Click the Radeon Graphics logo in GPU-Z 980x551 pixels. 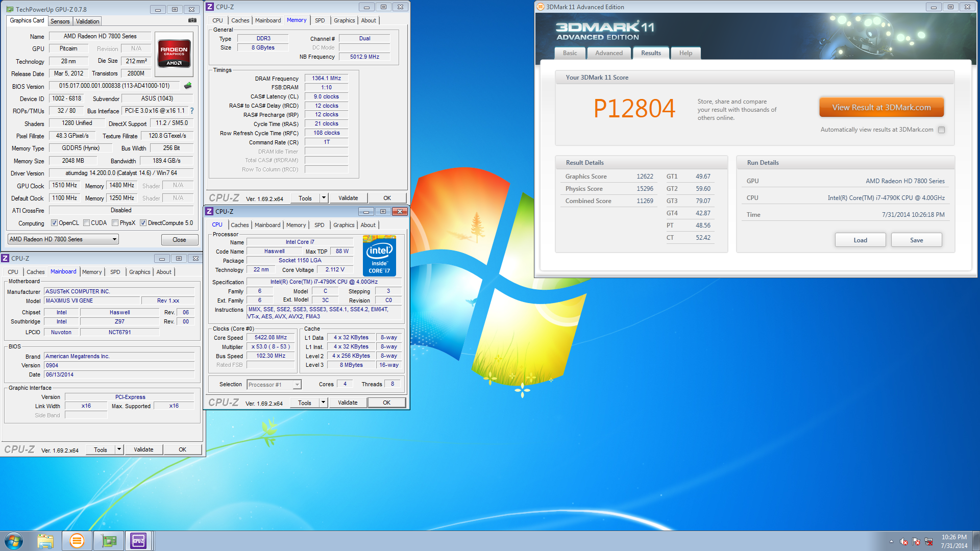coord(174,53)
